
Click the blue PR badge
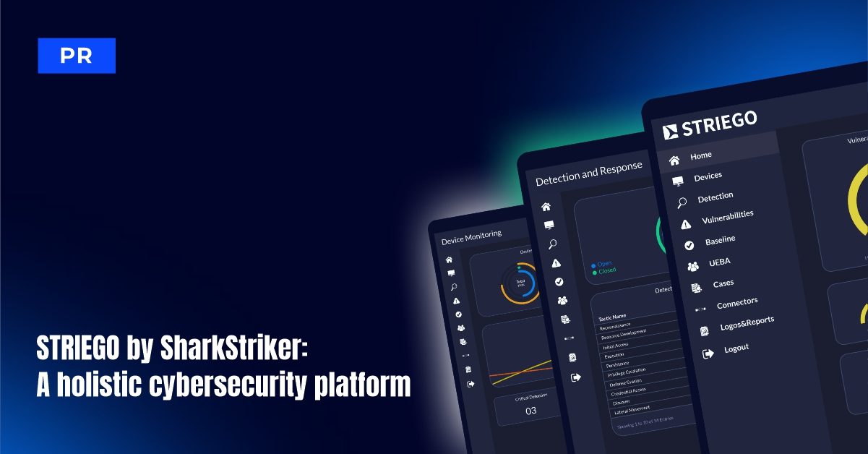[x=77, y=56]
